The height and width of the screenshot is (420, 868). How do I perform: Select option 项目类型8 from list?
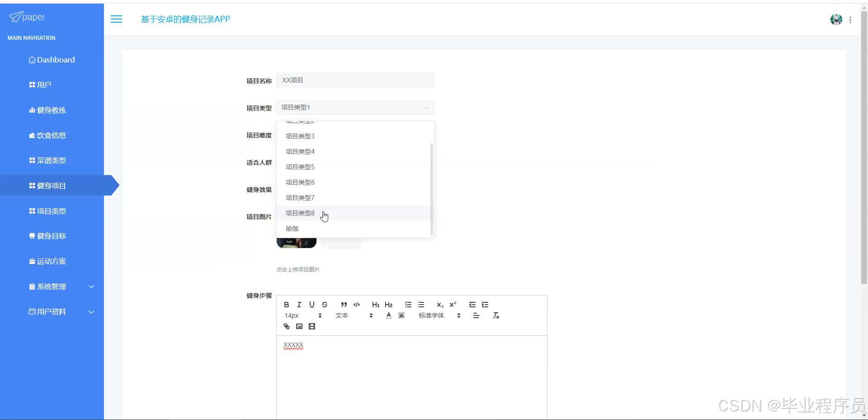pyautogui.click(x=354, y=213)
